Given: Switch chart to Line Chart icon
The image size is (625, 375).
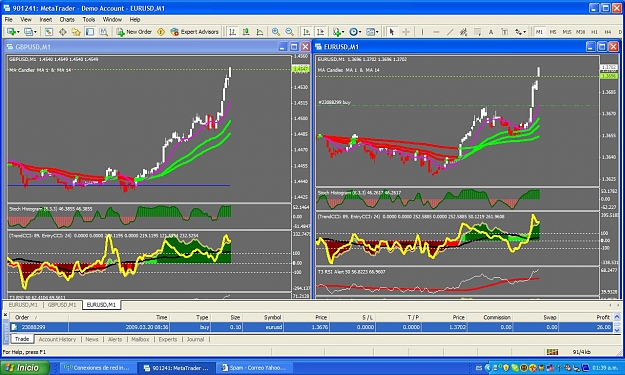Looking at the screenshot, I should click(260, 32).
